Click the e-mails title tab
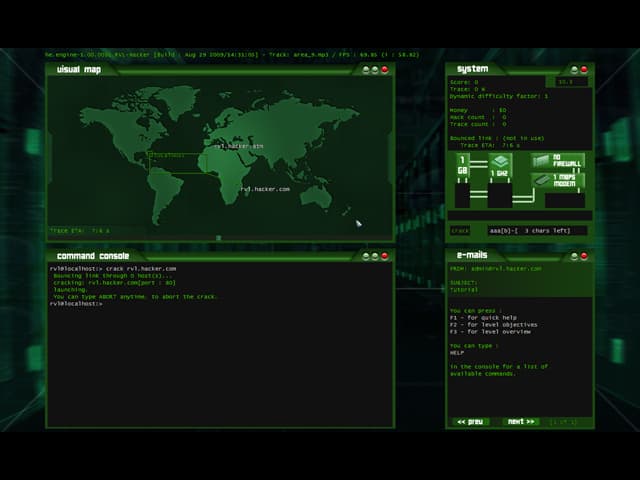The width and height of the screenshot is (640, 480). (x=472, y=255)
